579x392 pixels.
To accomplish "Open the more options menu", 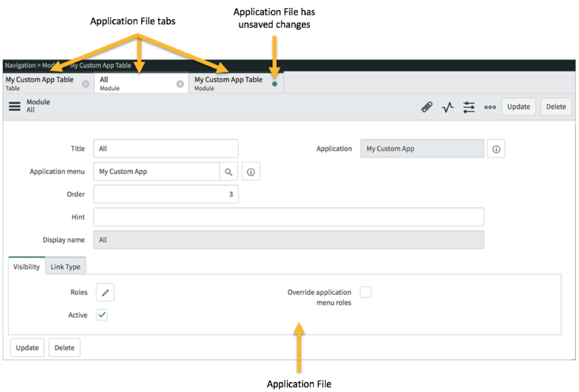I will pyautogui.click(x=490, y=107).
